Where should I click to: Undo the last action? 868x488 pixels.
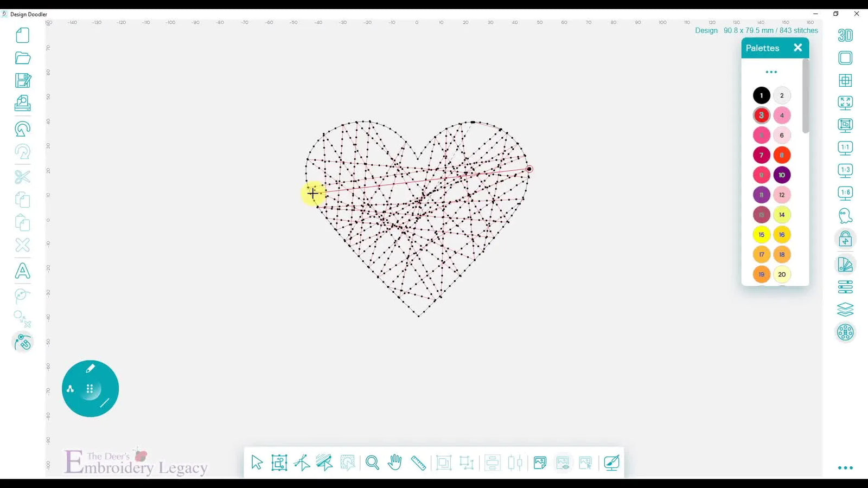click(23, 129)
